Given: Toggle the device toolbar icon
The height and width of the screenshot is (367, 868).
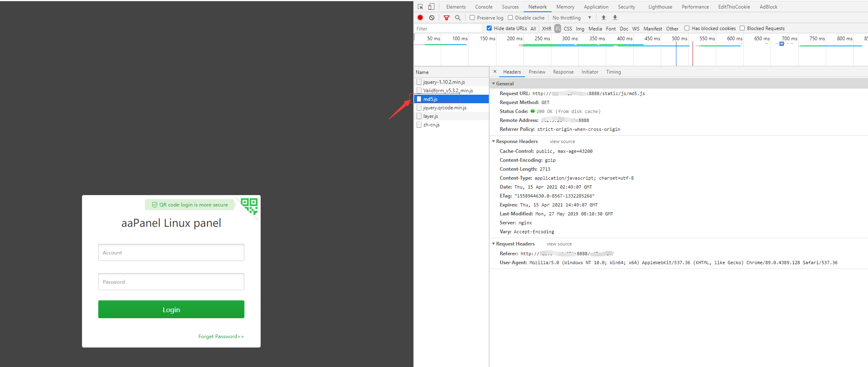Looking at the screenshot, I should tap(431, 7).
